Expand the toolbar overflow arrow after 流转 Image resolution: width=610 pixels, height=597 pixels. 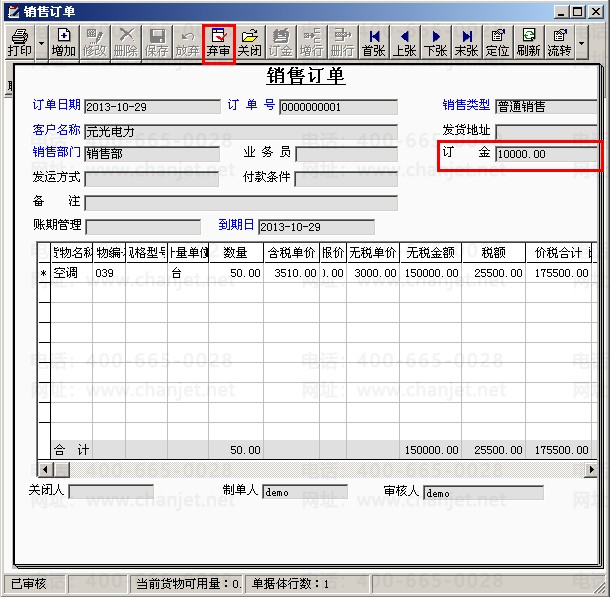(582, 42)
